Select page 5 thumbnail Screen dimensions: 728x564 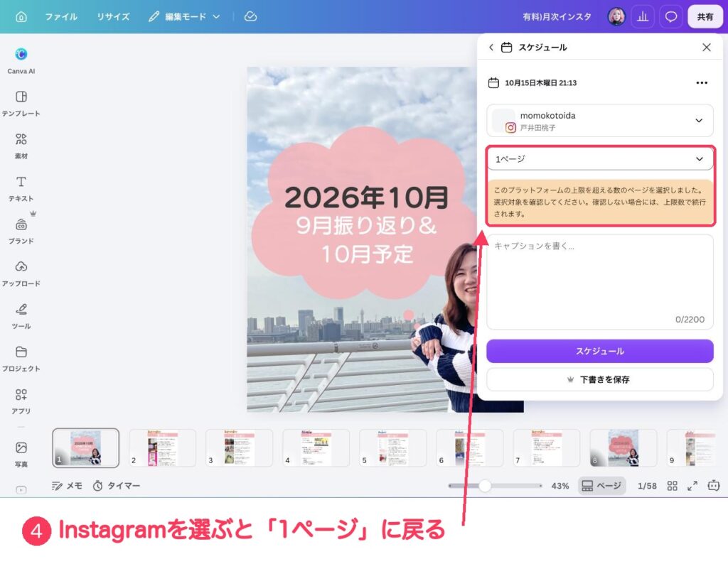392,448
